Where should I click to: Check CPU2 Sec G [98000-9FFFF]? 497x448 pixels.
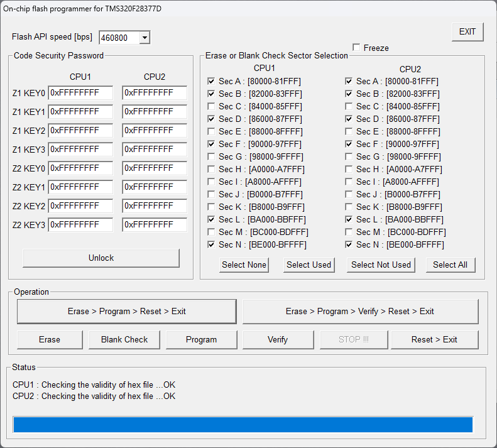point(349,156)
